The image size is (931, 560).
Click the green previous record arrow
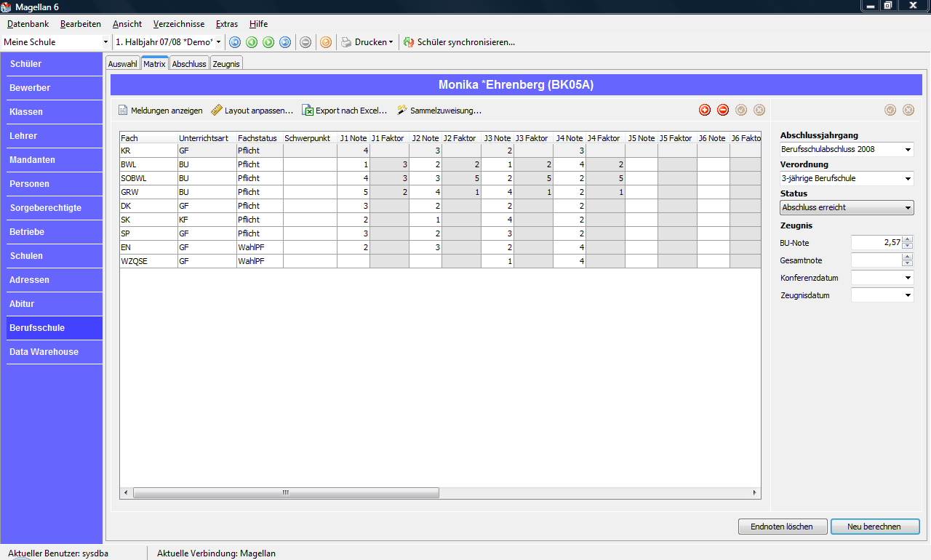point(252,42)
